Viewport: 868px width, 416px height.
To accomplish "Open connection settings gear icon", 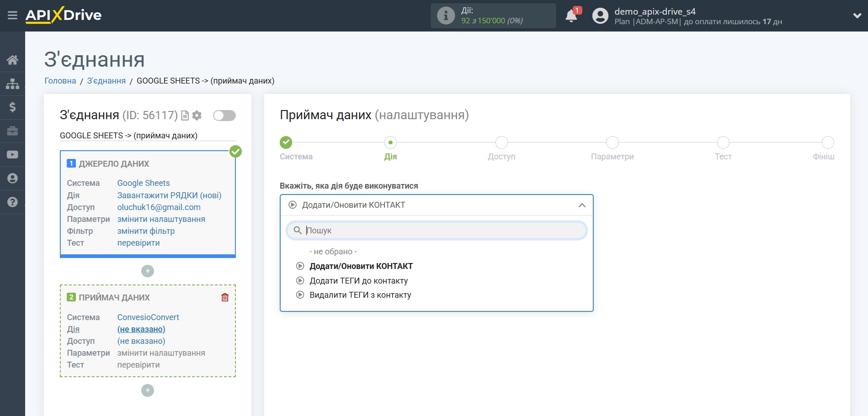I will pos(197,116).
